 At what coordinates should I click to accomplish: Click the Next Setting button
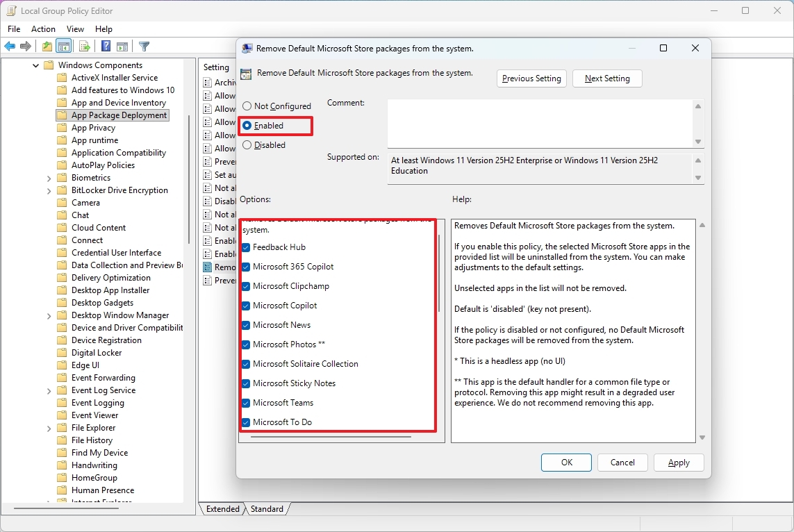607,78
